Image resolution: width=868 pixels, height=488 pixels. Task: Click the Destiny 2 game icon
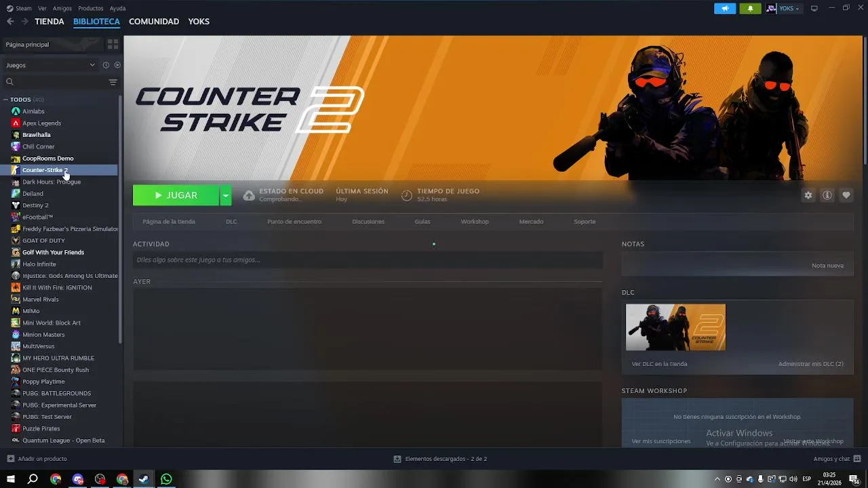pyautogui.click(x=16, y=205)
